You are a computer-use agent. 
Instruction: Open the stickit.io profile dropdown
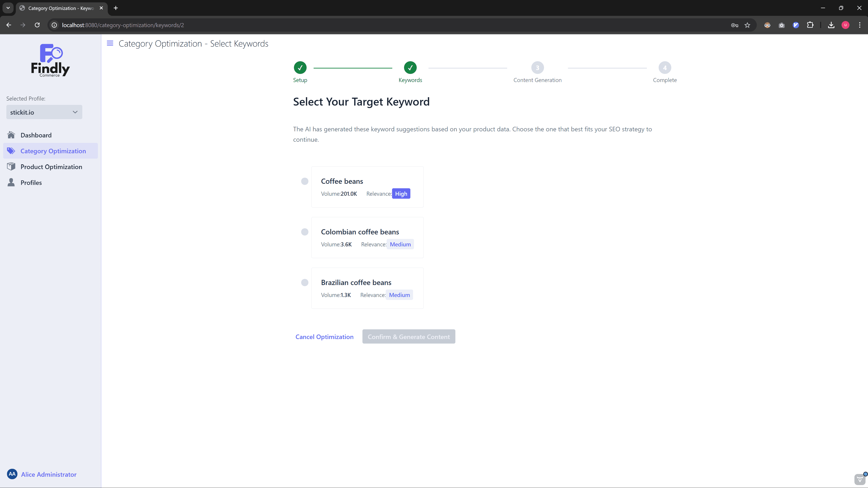click(44, 112)
